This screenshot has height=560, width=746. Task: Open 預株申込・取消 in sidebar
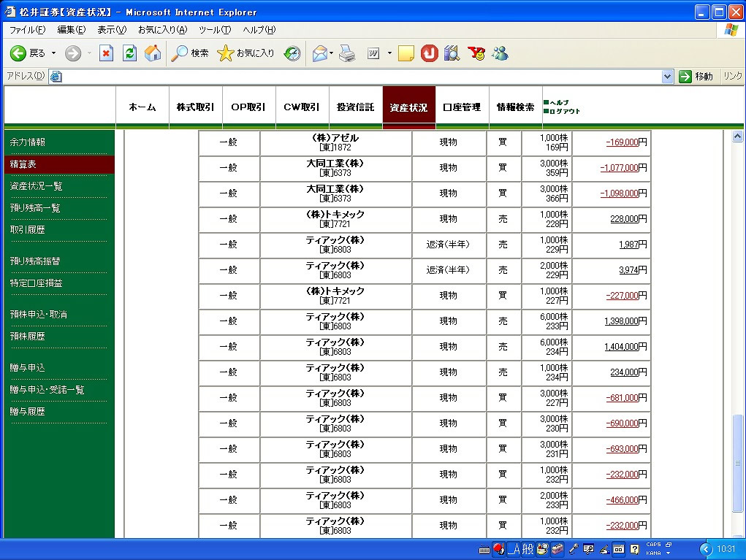click(x=39, y=314)
